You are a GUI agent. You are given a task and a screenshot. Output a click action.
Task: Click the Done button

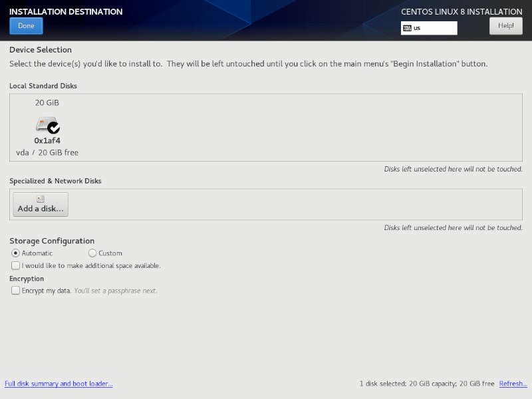(x=25, y=25)
